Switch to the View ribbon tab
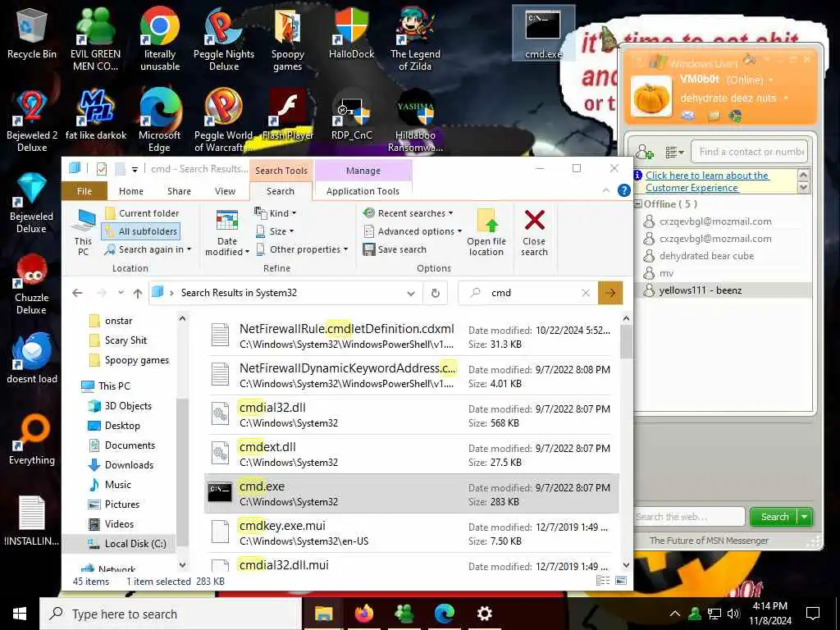 click(225, 191)
